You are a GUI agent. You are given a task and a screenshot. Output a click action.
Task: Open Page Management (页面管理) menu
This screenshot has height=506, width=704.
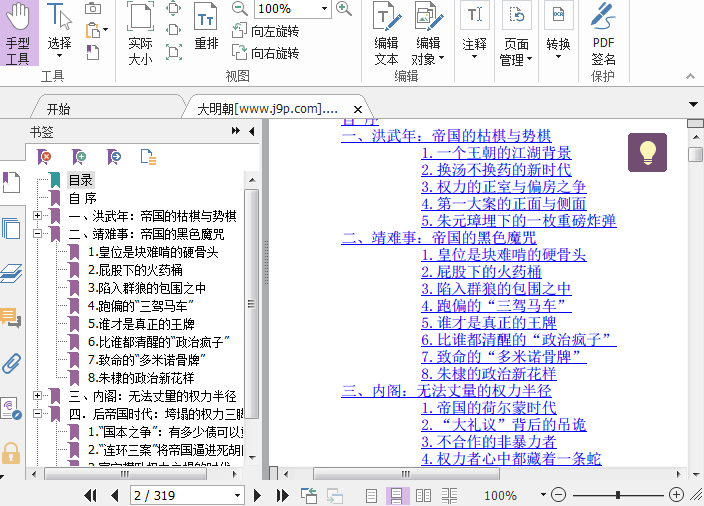516,34
